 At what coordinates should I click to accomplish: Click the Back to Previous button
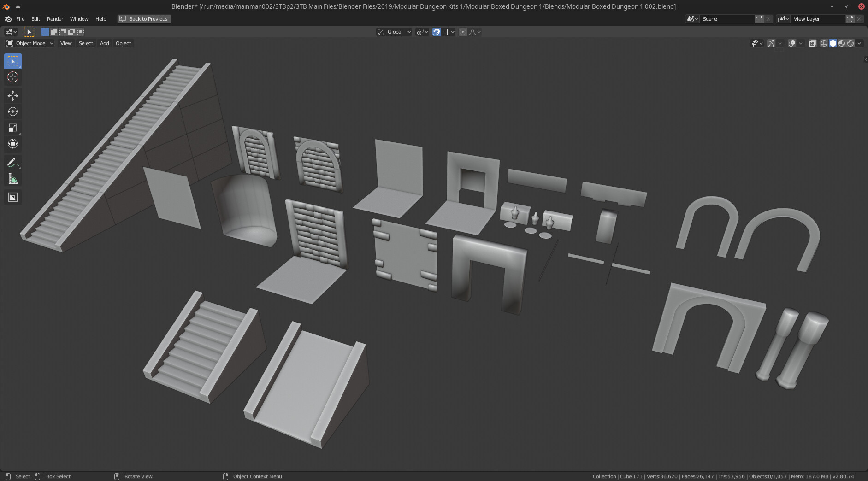pyautogui.click(x=143, y=19)
